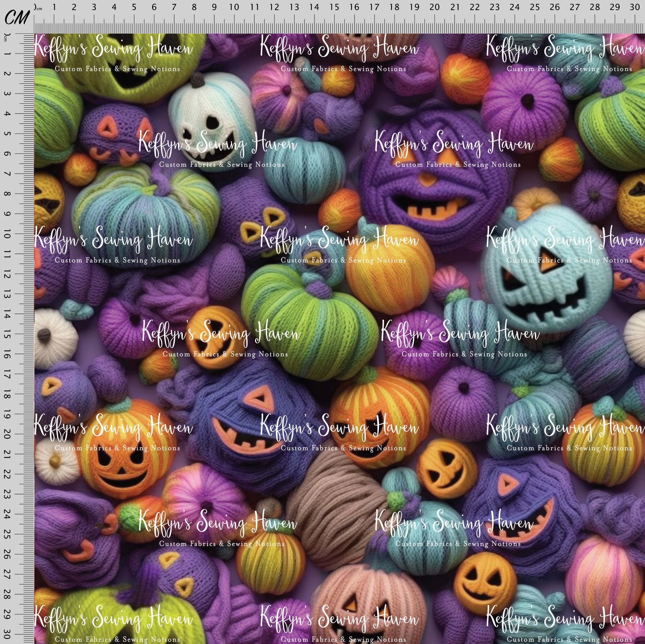Click the 13 mark on the horizontal ruler
Image resolution: width=645 pixels, height=644 pixels.
[294, 7]
